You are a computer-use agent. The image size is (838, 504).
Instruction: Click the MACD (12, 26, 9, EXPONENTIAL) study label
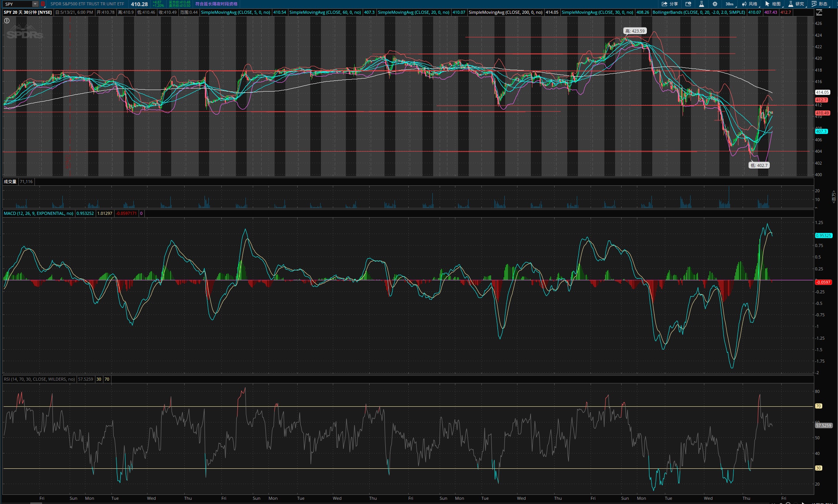38,213
